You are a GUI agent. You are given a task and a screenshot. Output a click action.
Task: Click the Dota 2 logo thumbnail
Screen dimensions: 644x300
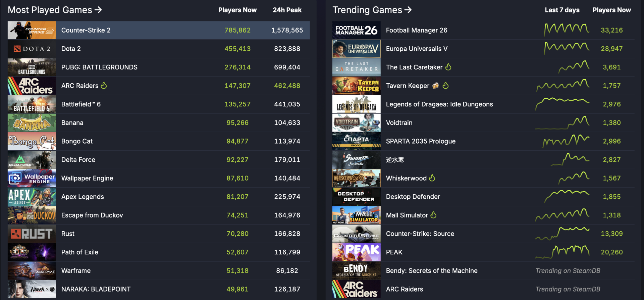pyautogui.click(x=32, y=49)
